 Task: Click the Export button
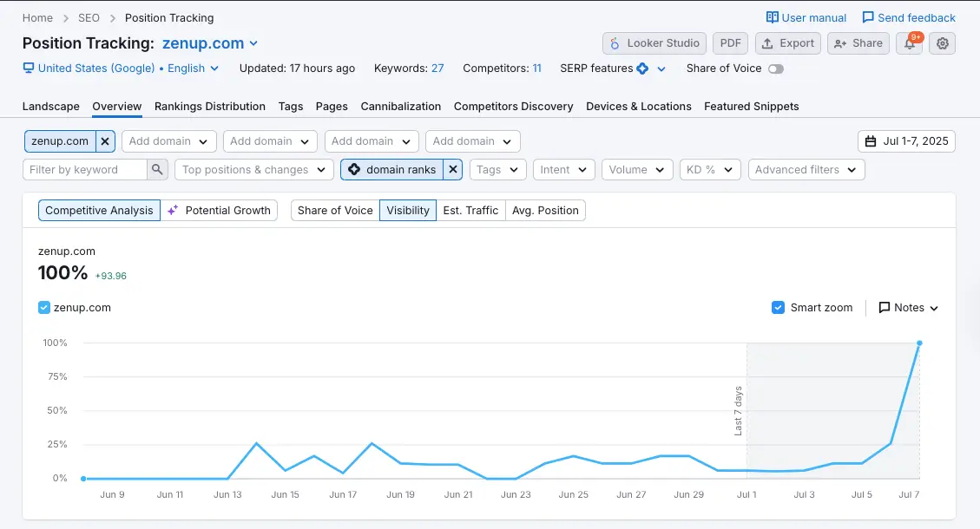click(x=787, y=43)
